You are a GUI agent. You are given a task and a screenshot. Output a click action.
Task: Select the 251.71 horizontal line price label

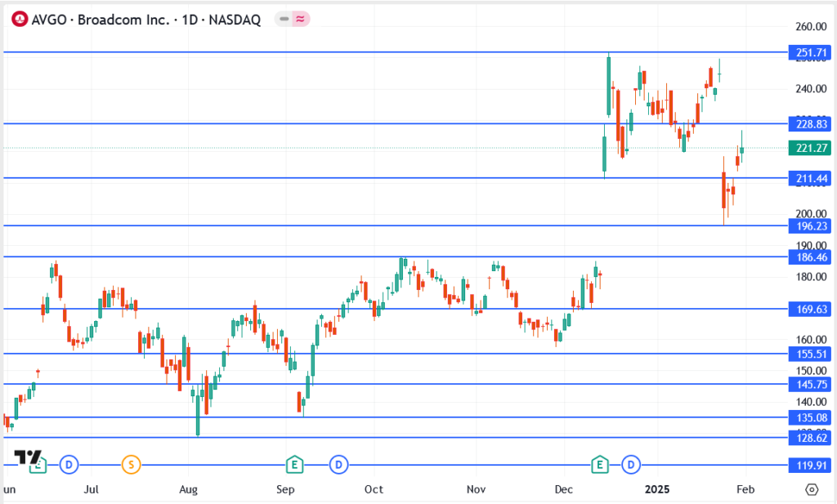808,53
